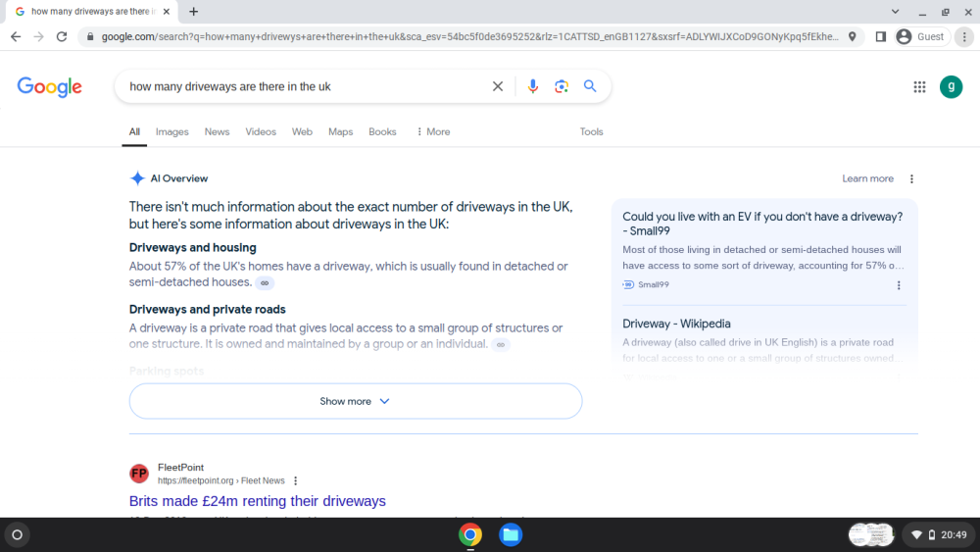Switch to the Images tab
Image resolution: width=980 pixels, height=552 pixels.
[171, 132]
